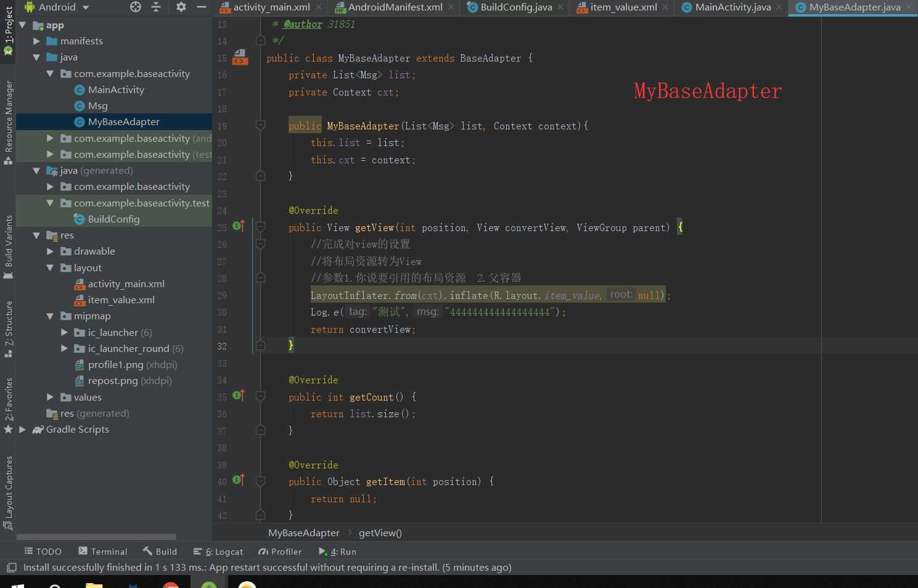Click the override gutter icon beside getView
The image size is (918, 588).
pos(239,226)
